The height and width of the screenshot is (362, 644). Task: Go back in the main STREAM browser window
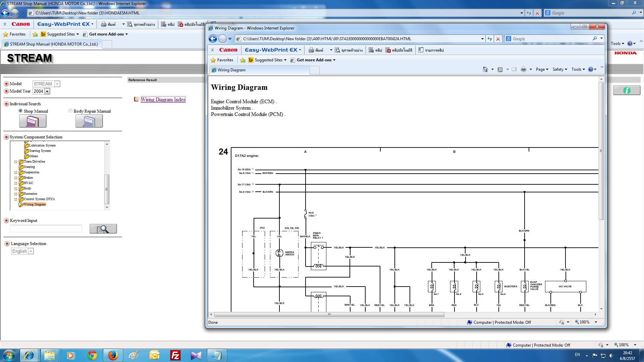point(5,13)
